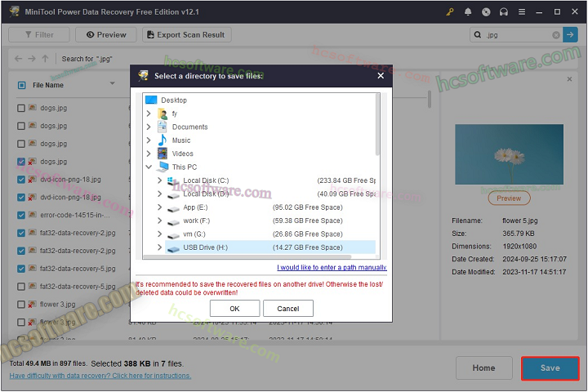Uncheck first fat32-data-recovery-5.jpg checkbox
The image size is (588, 392).
click(x=21, y=269)
